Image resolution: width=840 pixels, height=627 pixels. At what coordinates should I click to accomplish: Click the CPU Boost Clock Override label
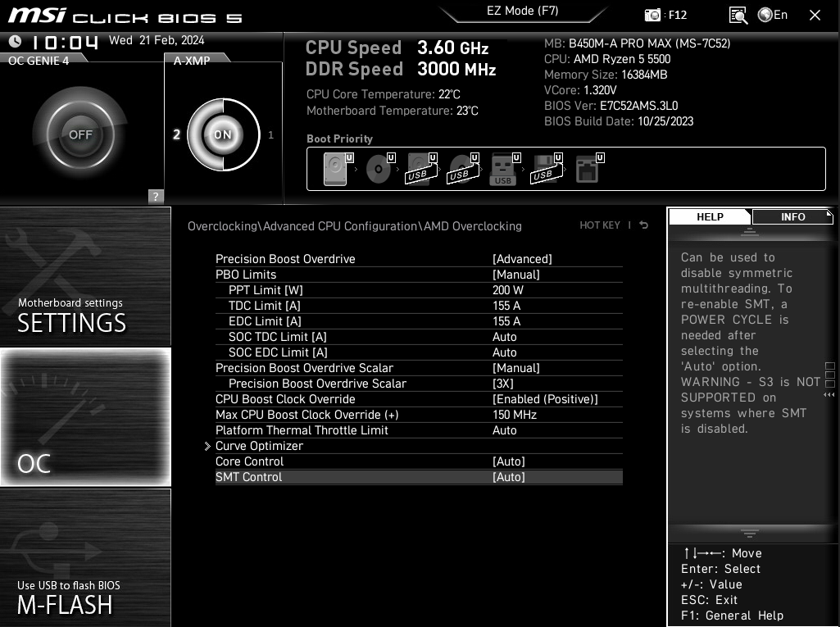(285, 399)
